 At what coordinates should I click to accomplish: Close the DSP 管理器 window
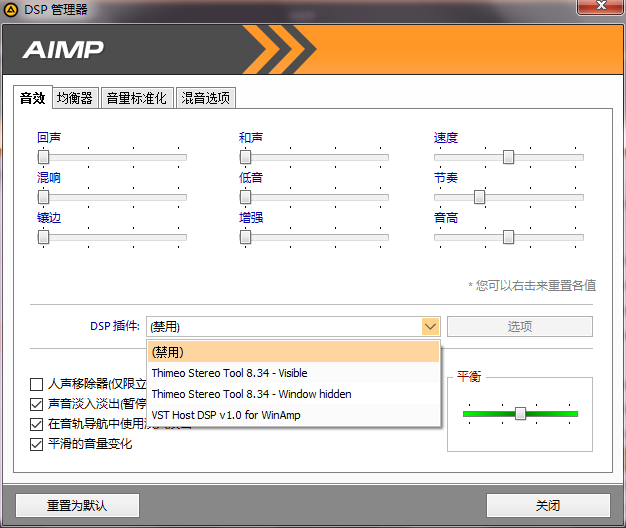point(600,6)
